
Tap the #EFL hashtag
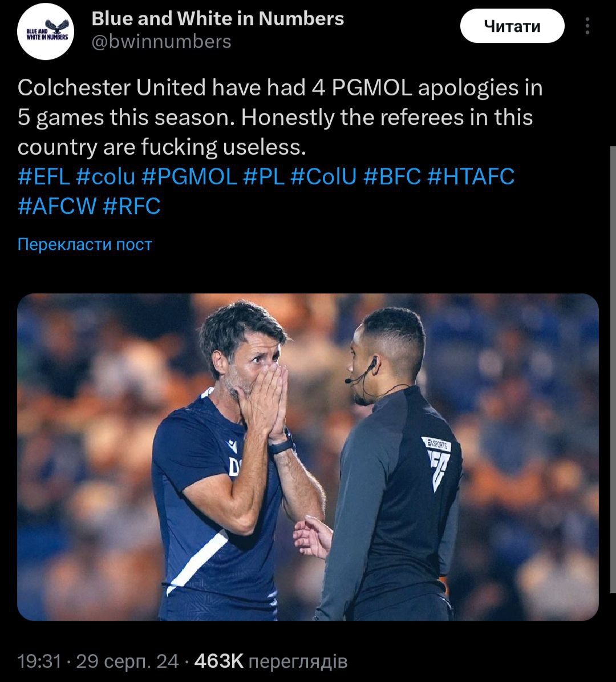pos(44,176)
